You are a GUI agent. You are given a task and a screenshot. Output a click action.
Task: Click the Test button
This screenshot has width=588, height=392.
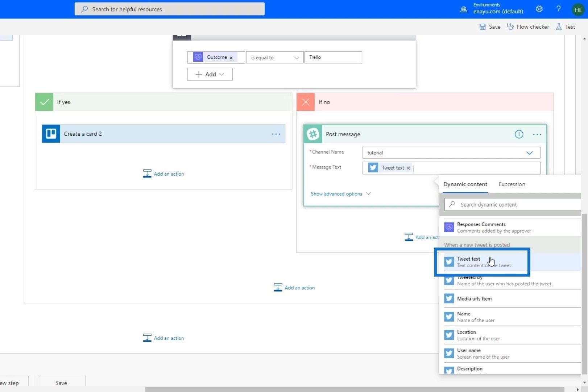pos(566,27)
